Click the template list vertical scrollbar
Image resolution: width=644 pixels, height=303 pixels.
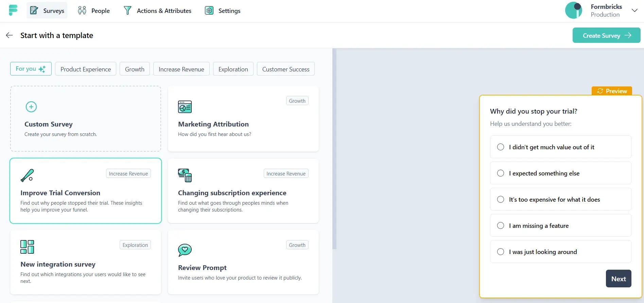click(x=334, y=149)
